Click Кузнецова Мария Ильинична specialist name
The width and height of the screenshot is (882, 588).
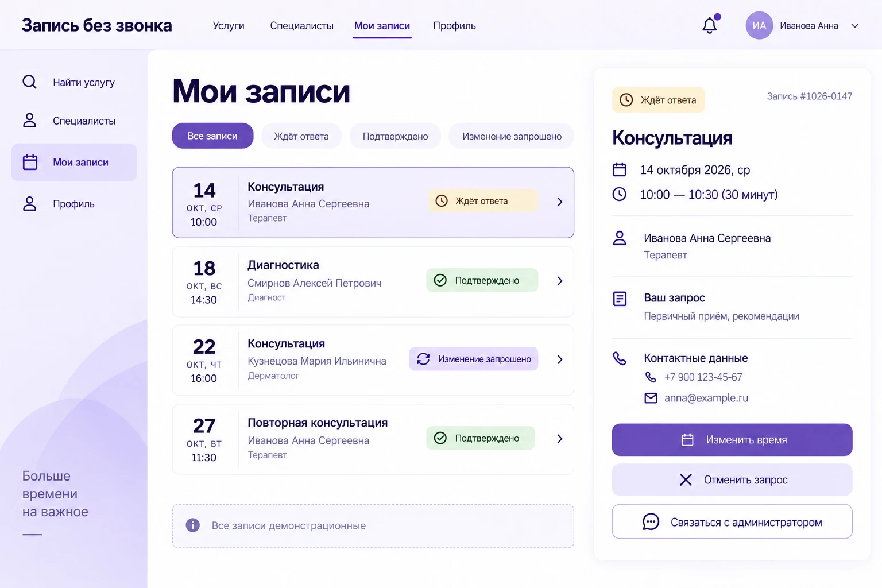pyautogui.click(x=317, y=361)
